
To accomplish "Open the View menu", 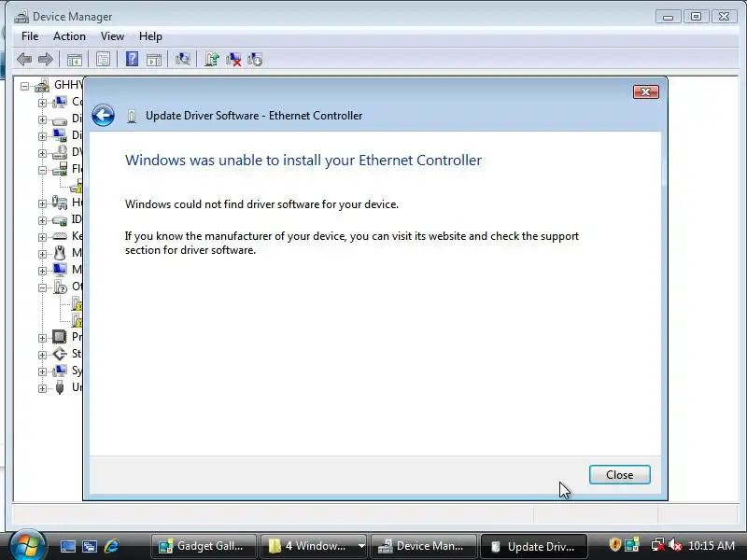I will tap(112, 36).
